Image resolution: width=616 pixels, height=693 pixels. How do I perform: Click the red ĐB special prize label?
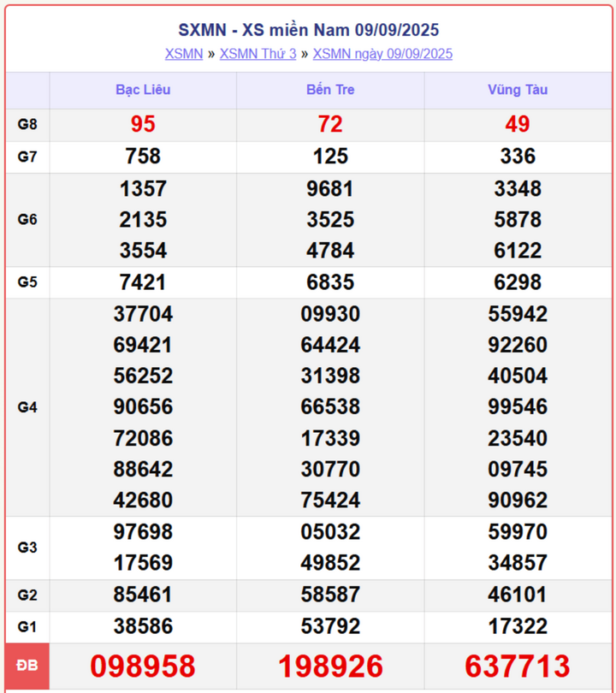click(27, 665)
